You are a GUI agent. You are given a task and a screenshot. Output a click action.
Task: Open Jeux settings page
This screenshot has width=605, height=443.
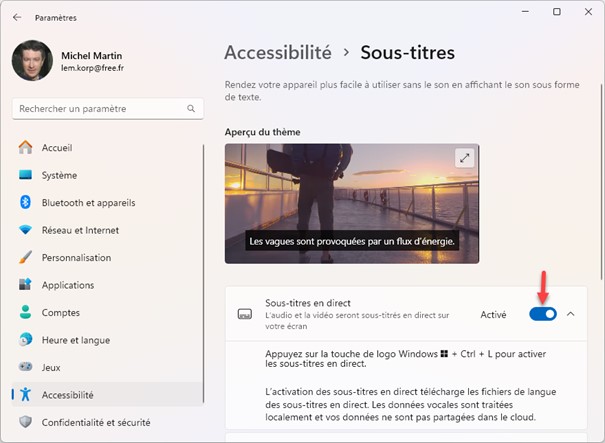pos(107,367)
